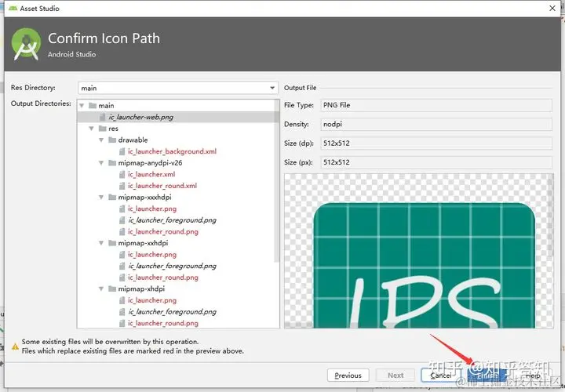
Task: Cancel the icon path dialog
Action: pos(442,376)
